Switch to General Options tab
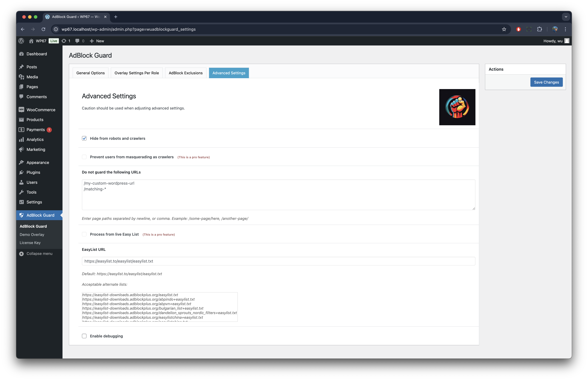Screen dimensions: 588x380 [x=90, y=73]
